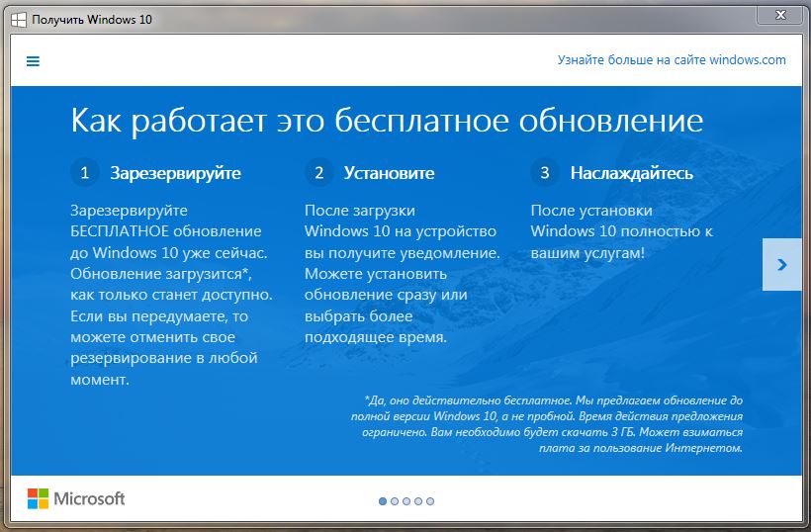Select the first page indicator dot
The height and width of the screenshot is (532, 811).
coord(383,501)
